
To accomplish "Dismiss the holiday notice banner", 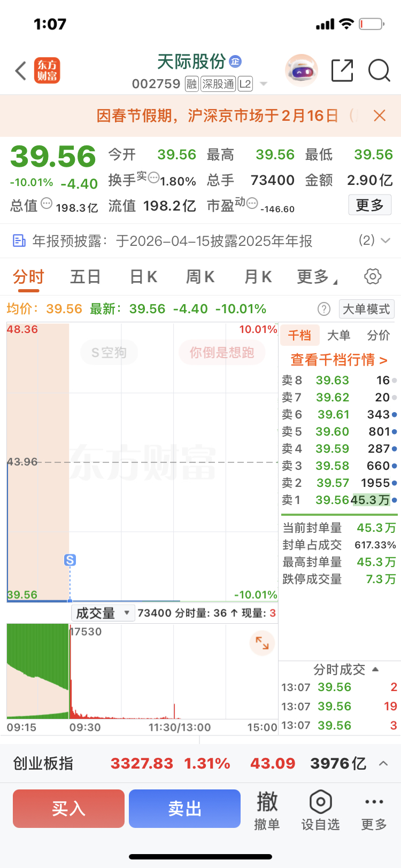I will (380, 115).
